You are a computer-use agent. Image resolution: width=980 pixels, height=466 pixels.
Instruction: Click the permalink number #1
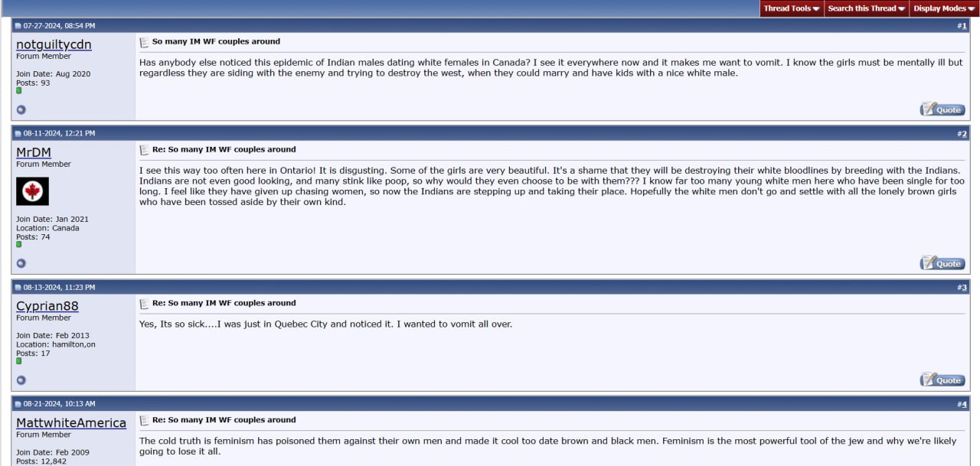click(962, 26)
